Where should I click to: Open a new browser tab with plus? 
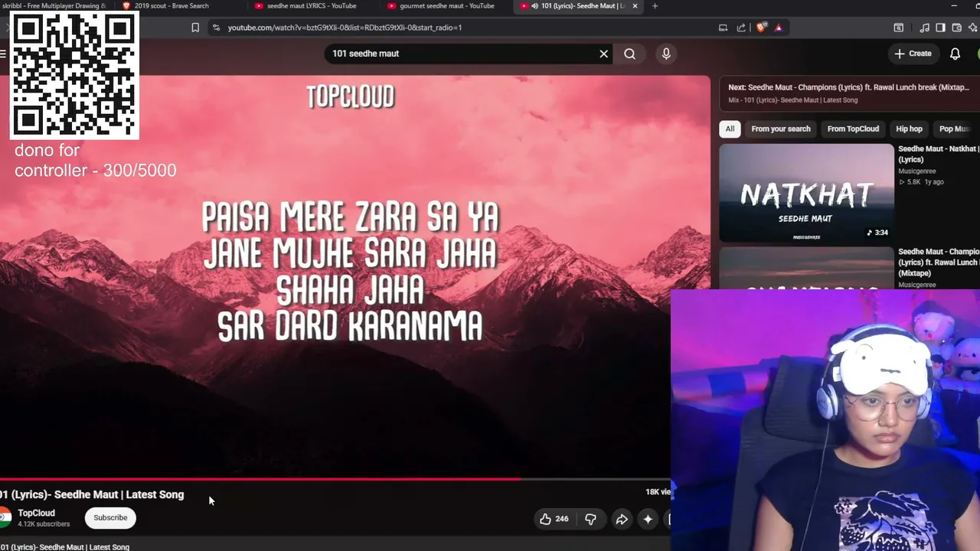pyautogui.click(x=655, y=6)
